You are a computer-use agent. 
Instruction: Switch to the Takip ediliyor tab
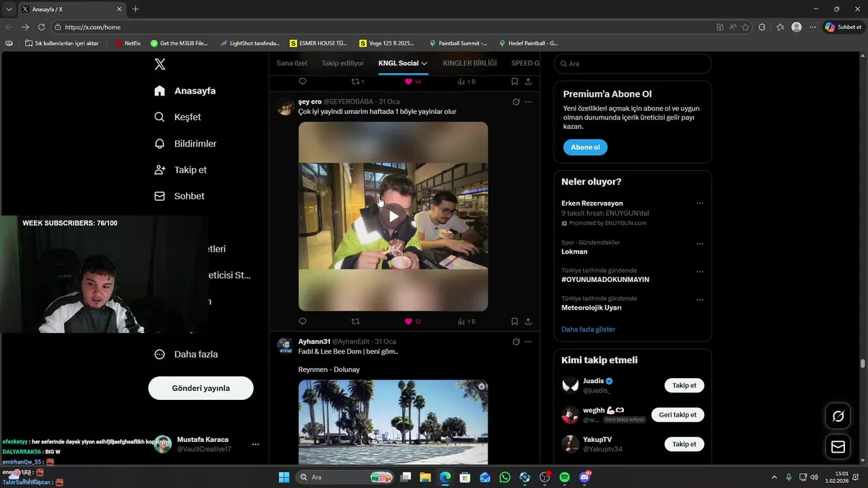pyautogui.click(x=342, y=63)
